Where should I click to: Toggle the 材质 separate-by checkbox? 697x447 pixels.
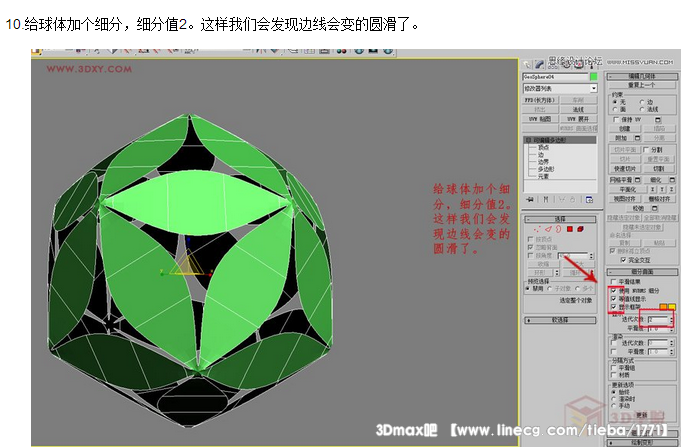(614, 375)
